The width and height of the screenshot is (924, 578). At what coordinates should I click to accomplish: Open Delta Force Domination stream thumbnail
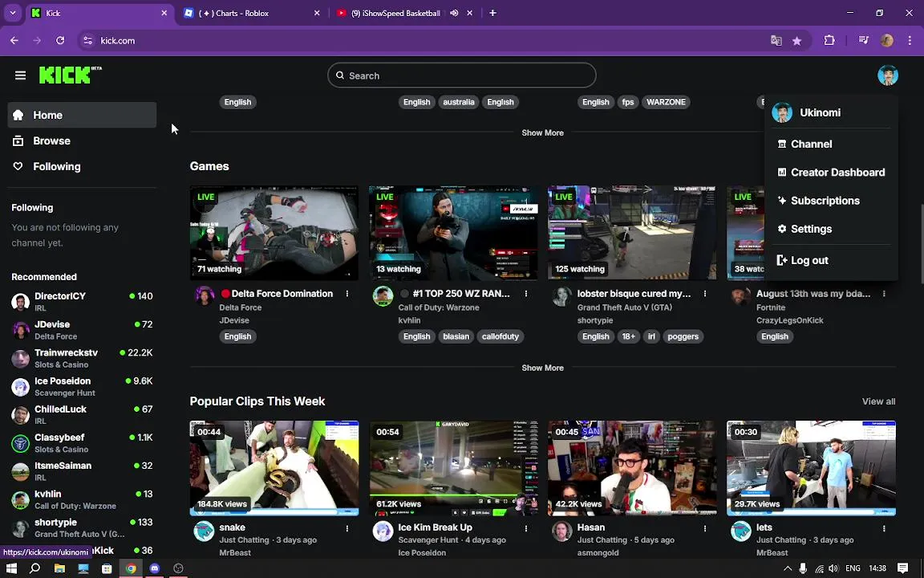(274, 233)
